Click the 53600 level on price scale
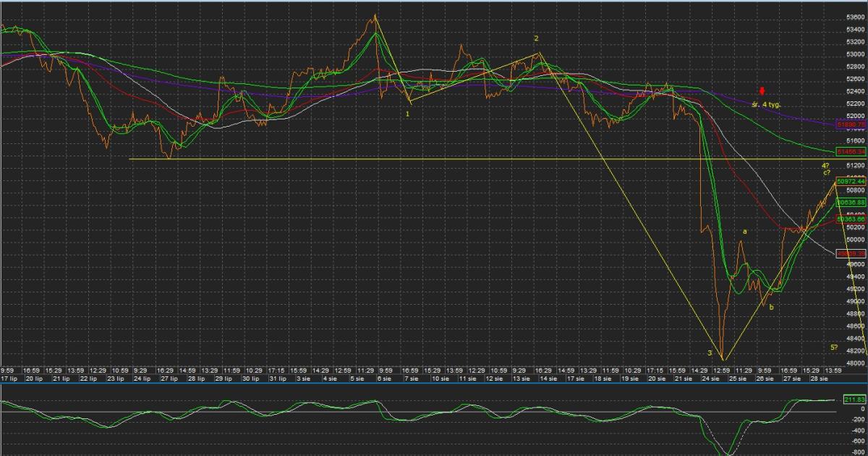868x456 pixels. coord(854,17)
